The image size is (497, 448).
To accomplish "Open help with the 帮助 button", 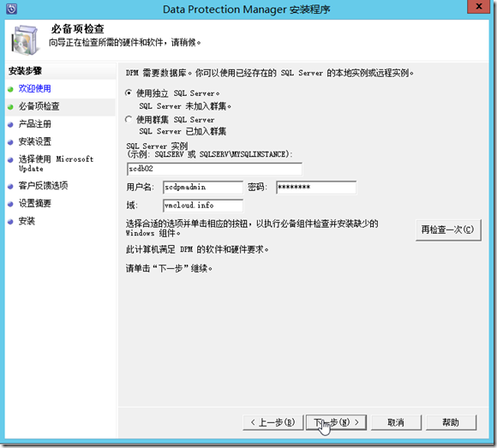I will coord(451,422).
